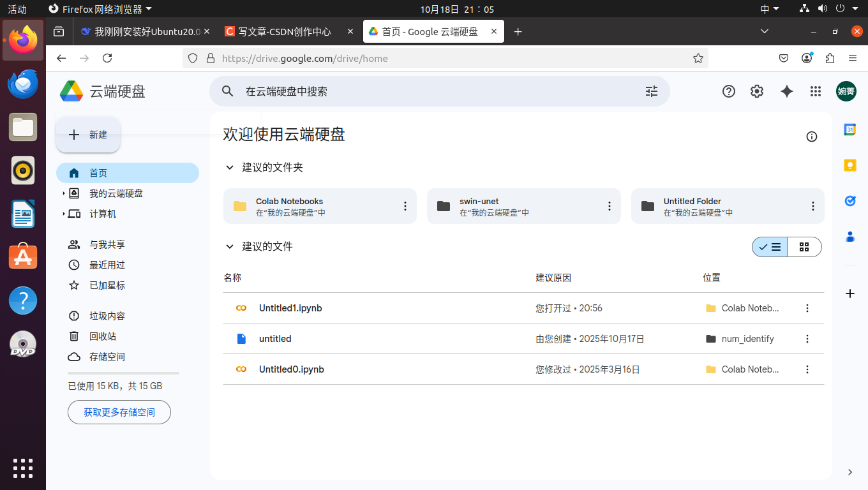Click 获取更多存储空间 button
This screenshot has height=490, width=868.
(119, 412)
